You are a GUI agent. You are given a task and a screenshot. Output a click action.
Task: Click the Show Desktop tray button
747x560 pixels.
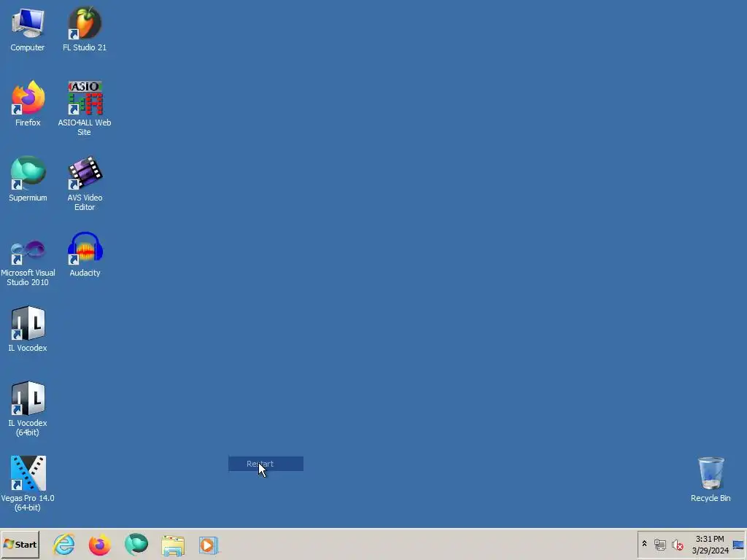(738, 545)
